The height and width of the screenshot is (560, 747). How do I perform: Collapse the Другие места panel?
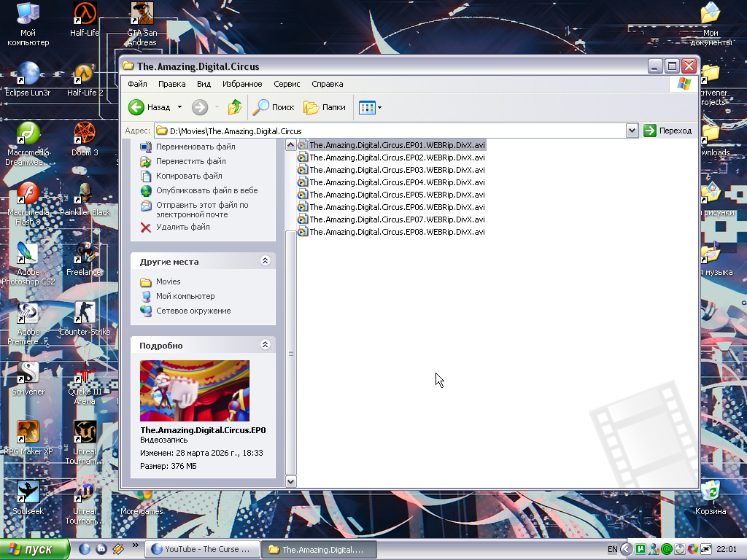point(266,260)
